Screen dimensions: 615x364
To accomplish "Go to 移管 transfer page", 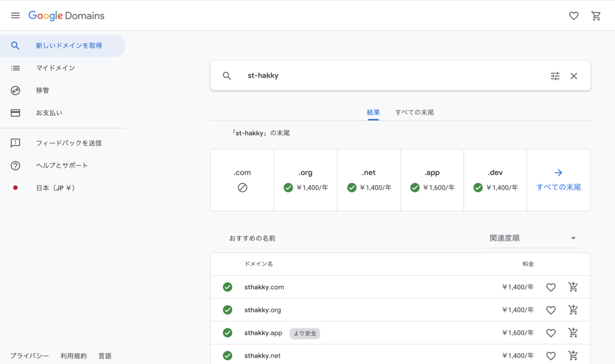I will tap(63, 91).
